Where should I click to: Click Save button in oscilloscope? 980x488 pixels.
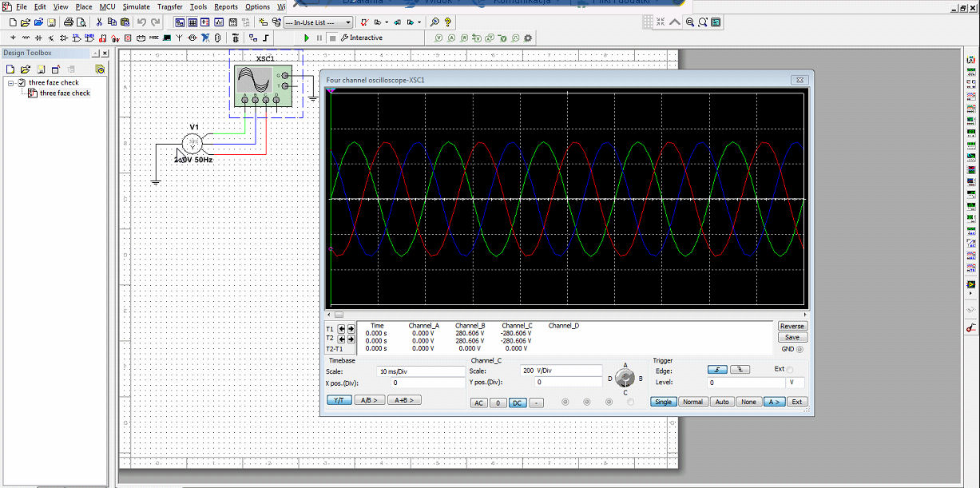point(792,337)
